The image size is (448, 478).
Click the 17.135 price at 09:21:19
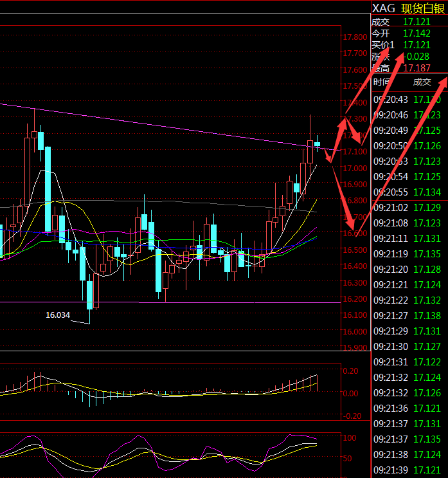click(x=427, y=254)
